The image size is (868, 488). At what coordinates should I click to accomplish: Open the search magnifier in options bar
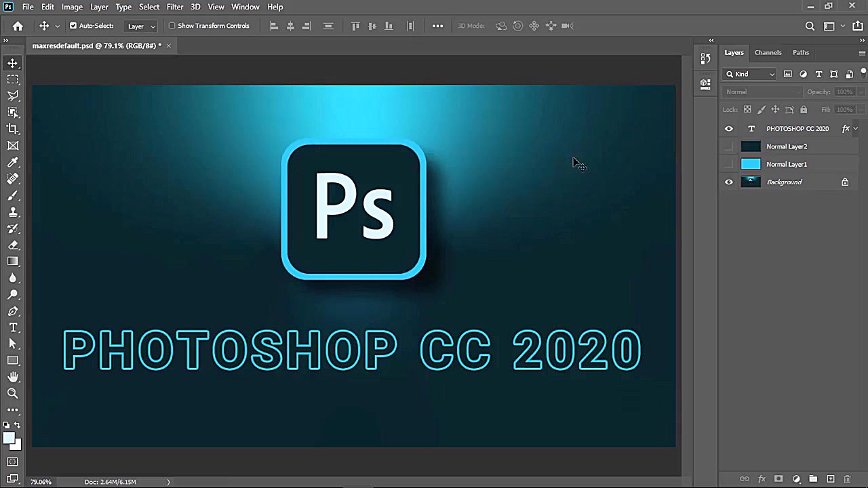point(810,26)
